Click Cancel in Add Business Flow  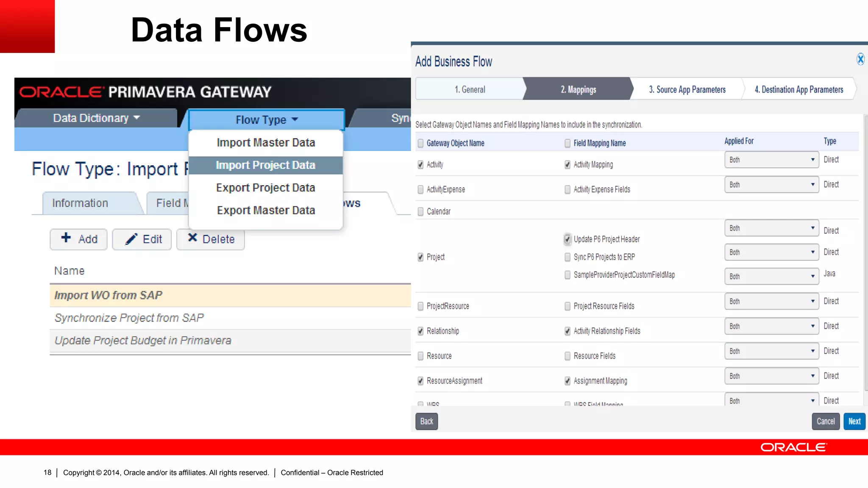(x=826, y=421)
